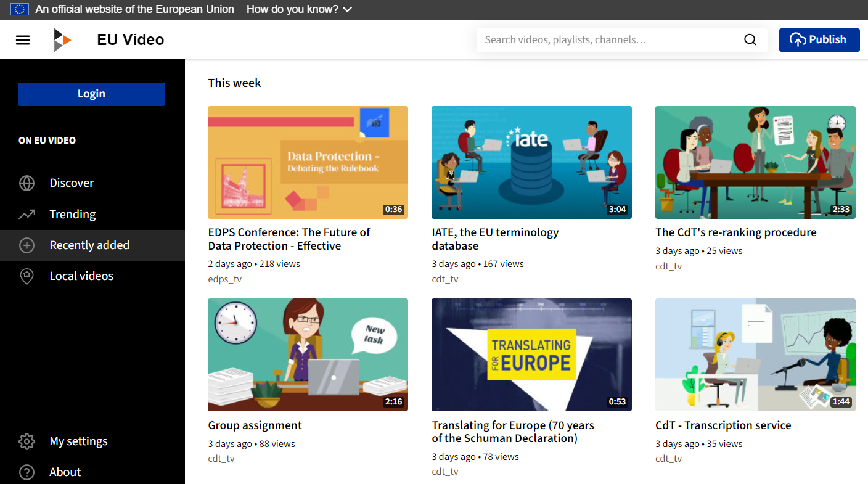Open the hamburger menu icon

[23, 40]
